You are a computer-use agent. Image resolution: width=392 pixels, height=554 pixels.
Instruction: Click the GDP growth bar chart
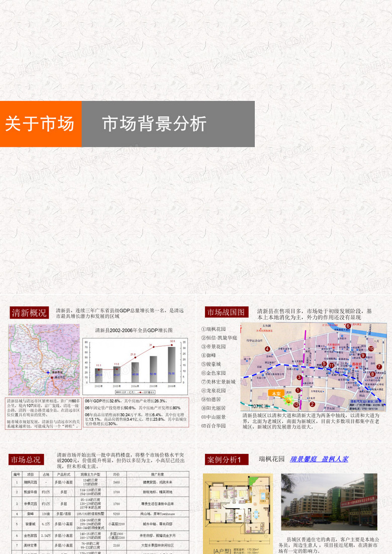pos(136,366)
